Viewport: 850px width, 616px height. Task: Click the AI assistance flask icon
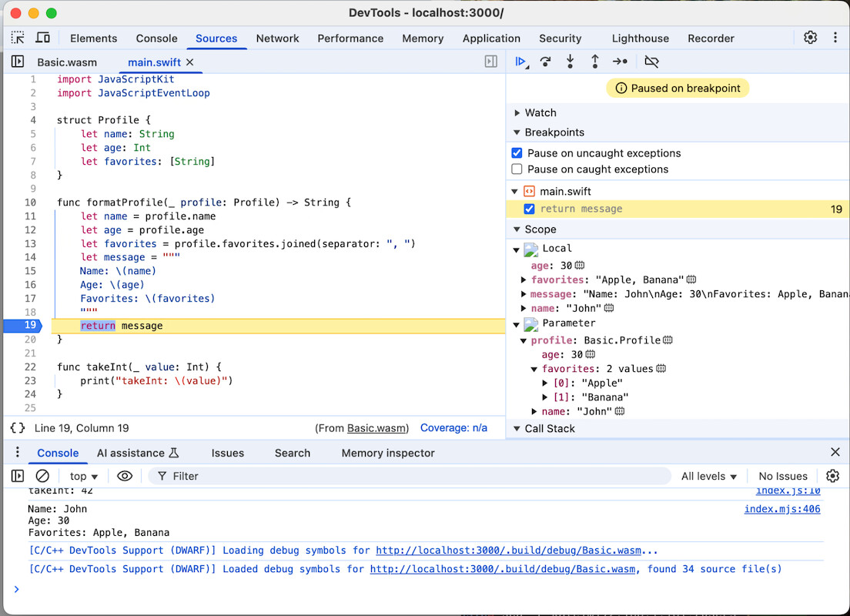(174, 453)
